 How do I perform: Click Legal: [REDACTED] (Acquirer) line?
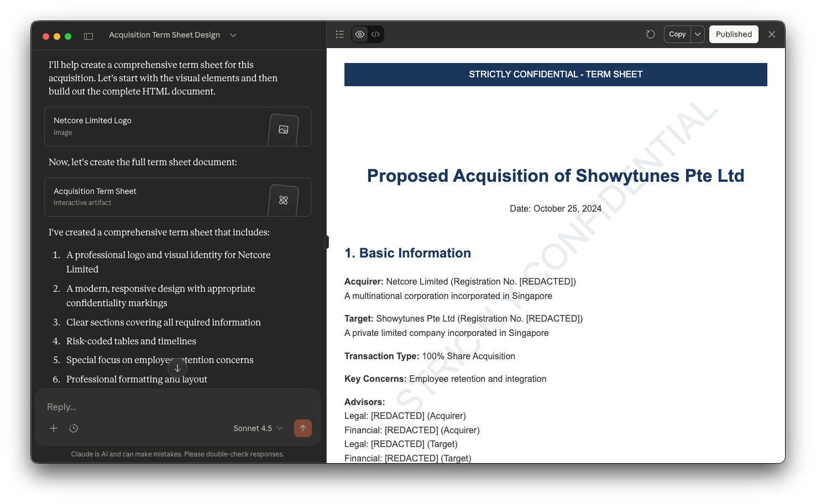[405, 416]
